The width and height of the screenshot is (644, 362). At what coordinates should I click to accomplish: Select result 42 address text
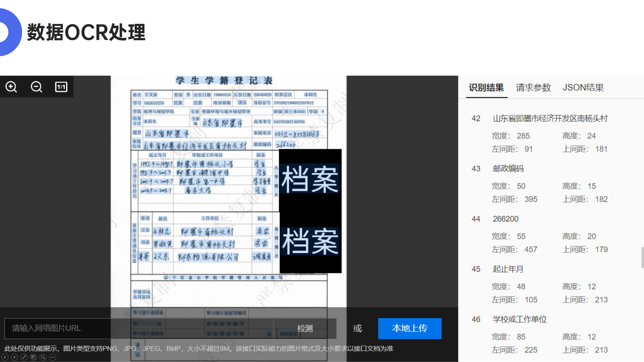click(x=550, y=118)
